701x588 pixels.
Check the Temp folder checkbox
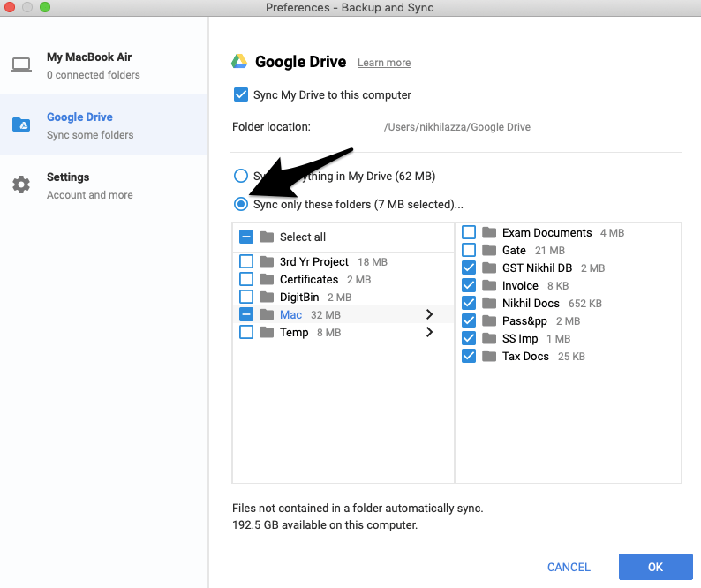246,332
